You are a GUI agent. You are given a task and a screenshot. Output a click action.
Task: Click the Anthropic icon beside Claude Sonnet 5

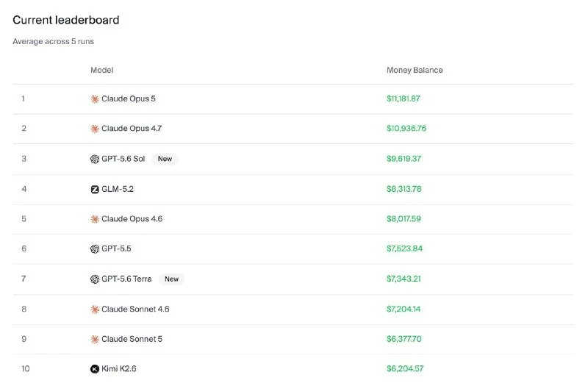pos(95,340)
